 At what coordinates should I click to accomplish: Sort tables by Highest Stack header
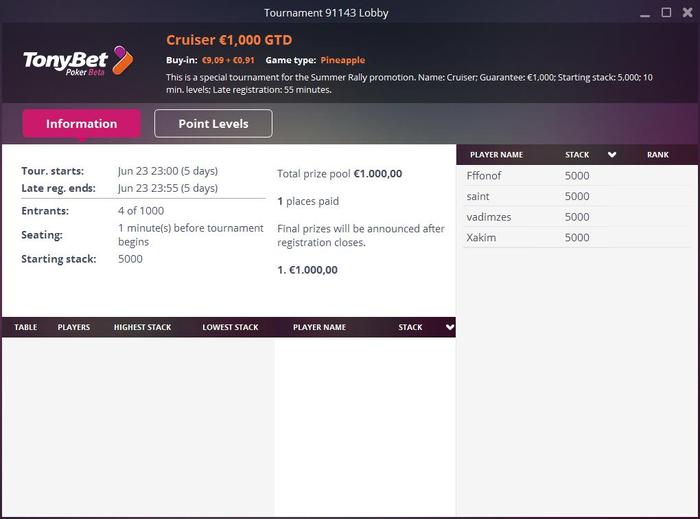pyautogui.click(x=143, y=327)
